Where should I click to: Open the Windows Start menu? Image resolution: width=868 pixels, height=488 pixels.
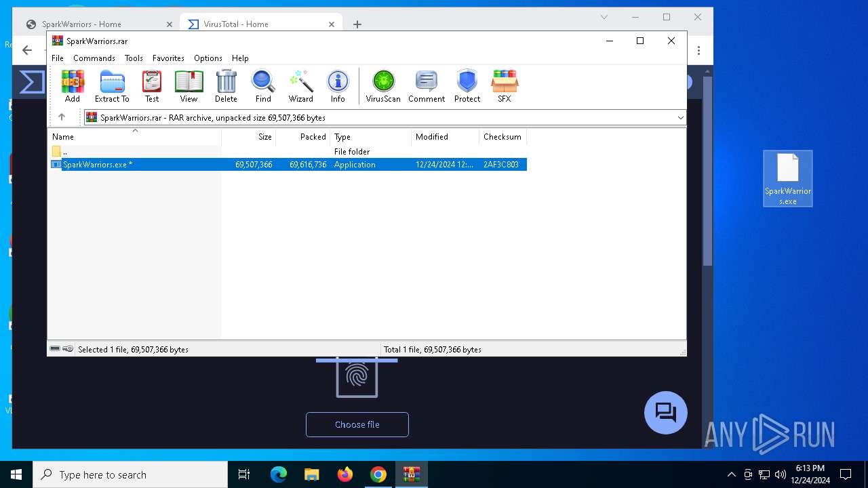(x=16, y=474)
